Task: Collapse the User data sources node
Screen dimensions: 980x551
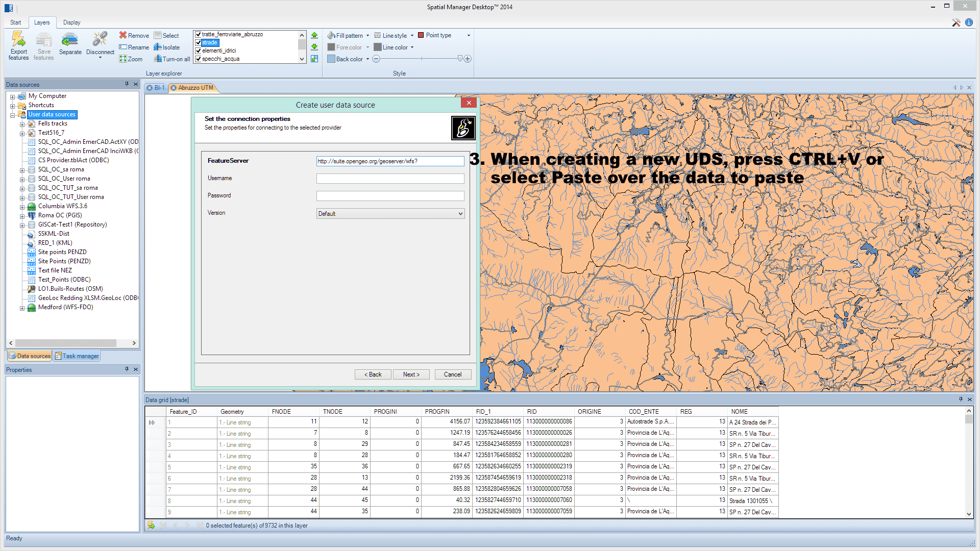Action: 12,115
